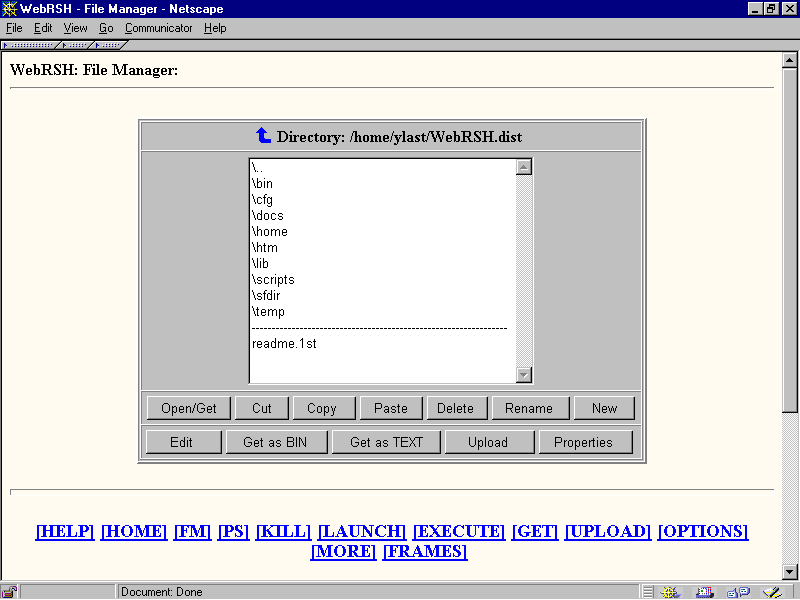Select the \cfg directory entry
The width and height of the screenshot is (800, 600).
[x=383, y=199]
